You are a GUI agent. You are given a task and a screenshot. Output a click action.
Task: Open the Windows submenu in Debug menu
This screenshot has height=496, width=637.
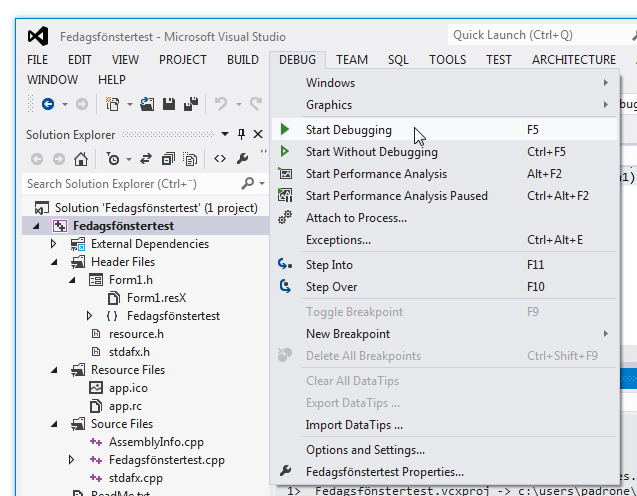(444, 83)
